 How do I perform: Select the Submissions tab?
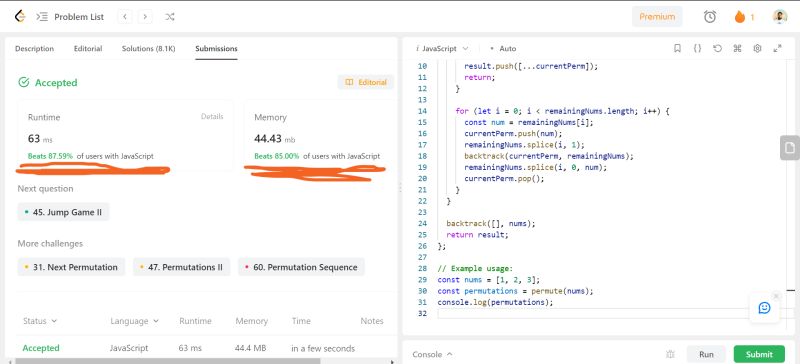pos(216,48)
